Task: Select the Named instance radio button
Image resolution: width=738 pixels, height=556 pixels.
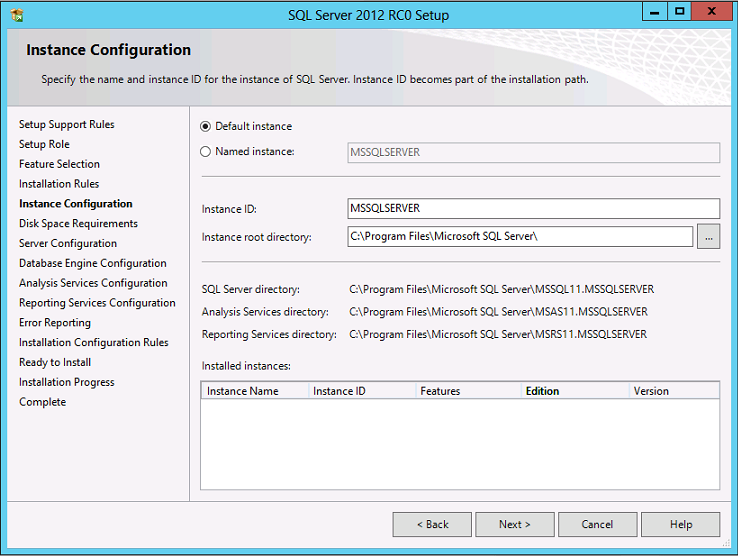Action: click(205, 152)
